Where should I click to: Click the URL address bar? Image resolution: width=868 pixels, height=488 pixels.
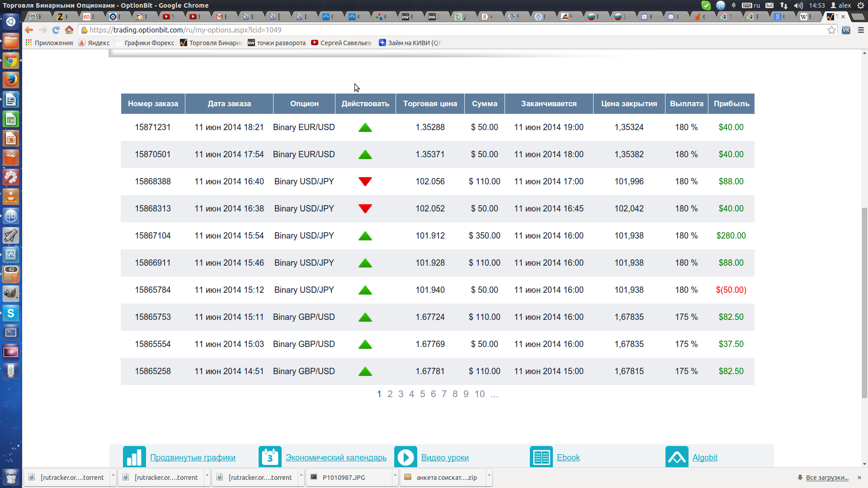tap(407, 30)
